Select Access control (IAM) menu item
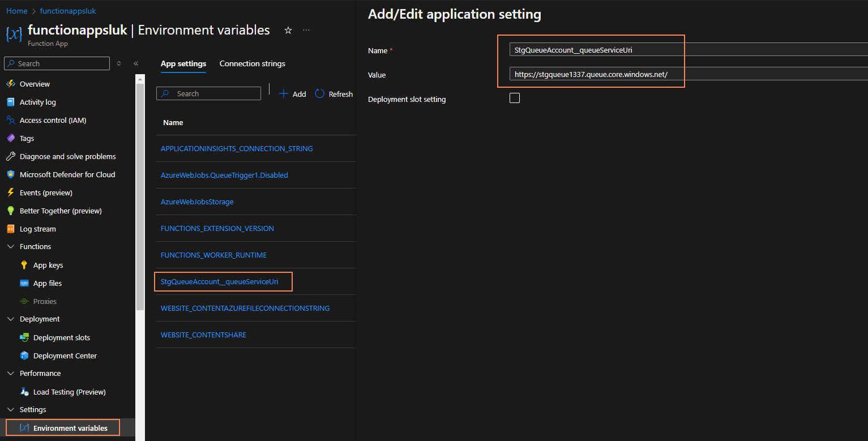The image size is (868, 441). [53, 120]
